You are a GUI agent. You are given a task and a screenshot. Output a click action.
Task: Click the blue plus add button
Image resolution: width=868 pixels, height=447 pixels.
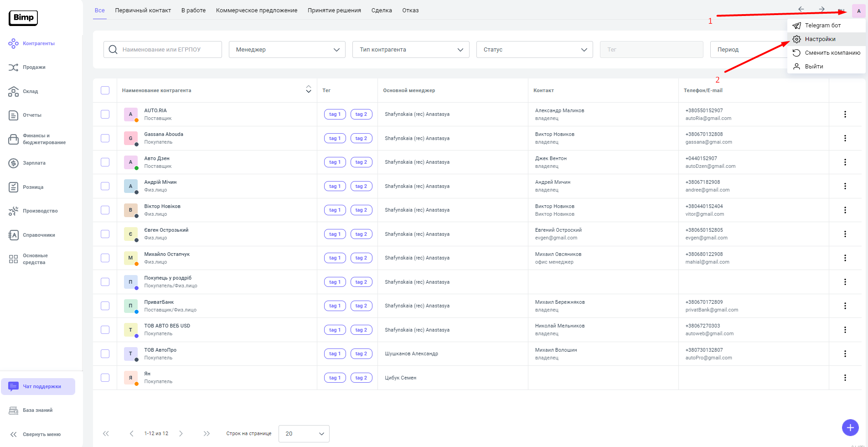pyautogui.click(x=850, y=427)
